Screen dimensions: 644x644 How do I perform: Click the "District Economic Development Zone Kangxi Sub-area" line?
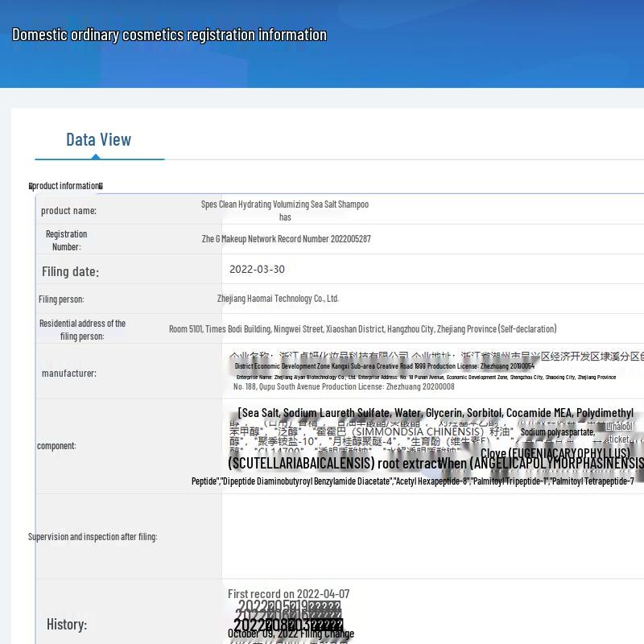[385, 366]
